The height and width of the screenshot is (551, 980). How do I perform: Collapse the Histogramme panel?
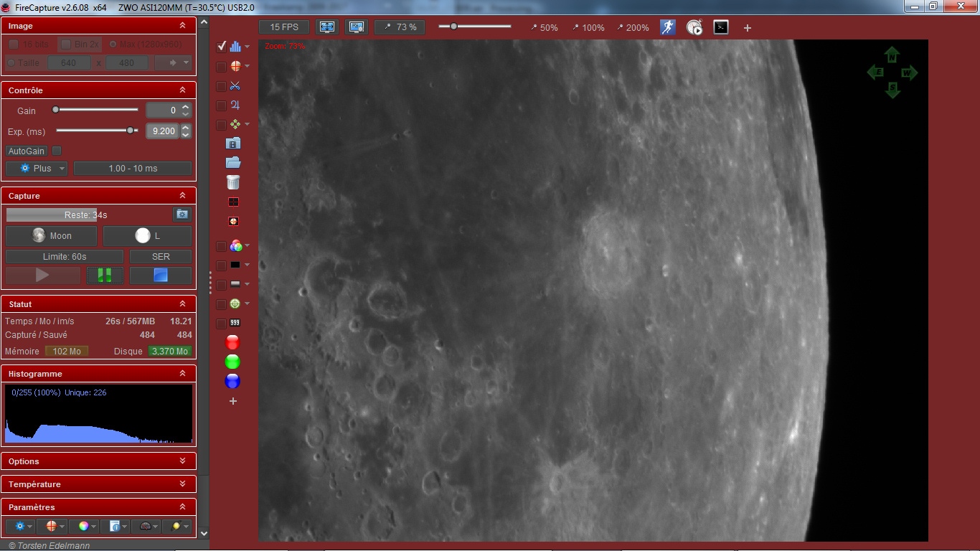[182, 374]
